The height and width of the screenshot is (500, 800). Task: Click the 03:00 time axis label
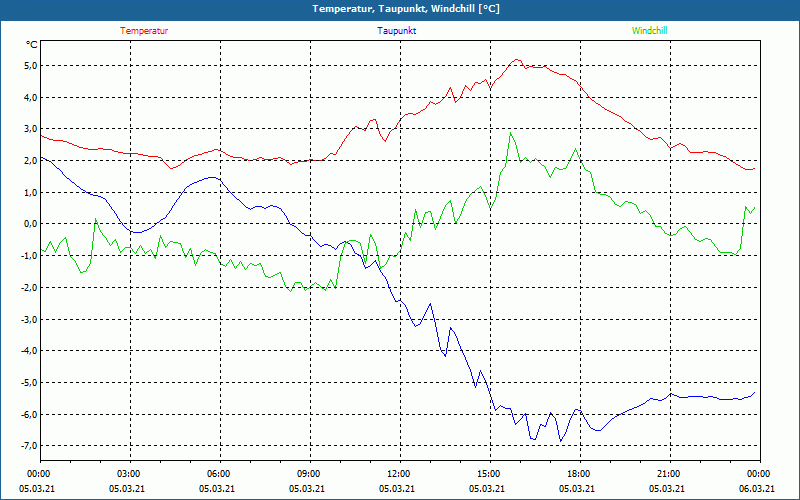(x=127, y=474)
